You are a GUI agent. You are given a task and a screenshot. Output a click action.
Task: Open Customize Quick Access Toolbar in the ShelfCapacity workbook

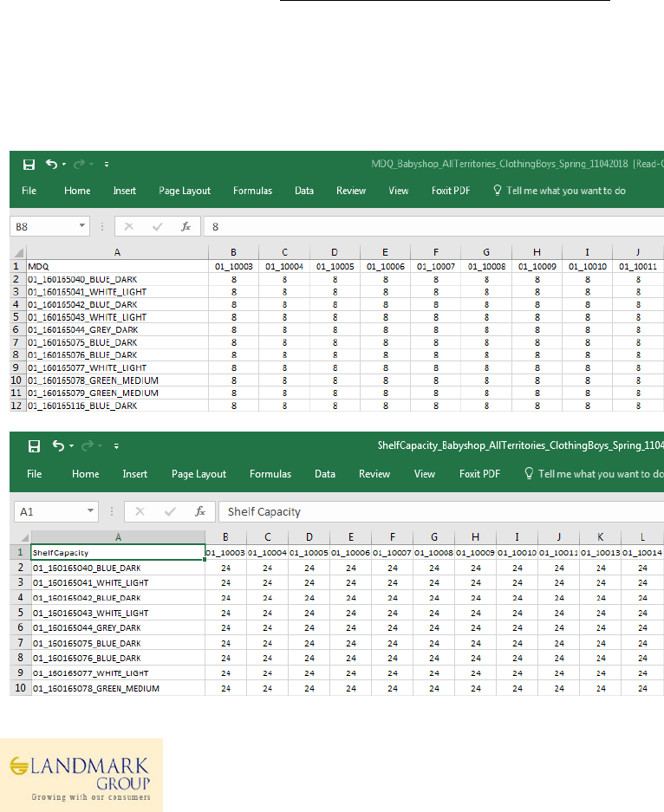(116, 446)
